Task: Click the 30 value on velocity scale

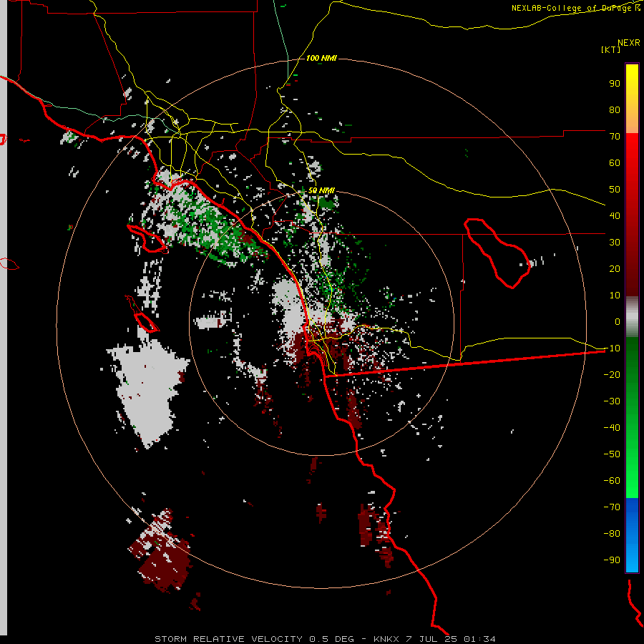Action: [615, 243]
